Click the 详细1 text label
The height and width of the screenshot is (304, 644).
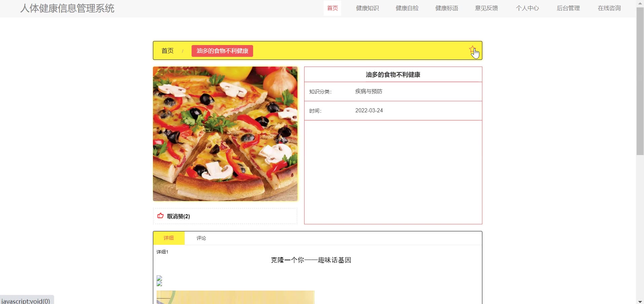[162, 252]
